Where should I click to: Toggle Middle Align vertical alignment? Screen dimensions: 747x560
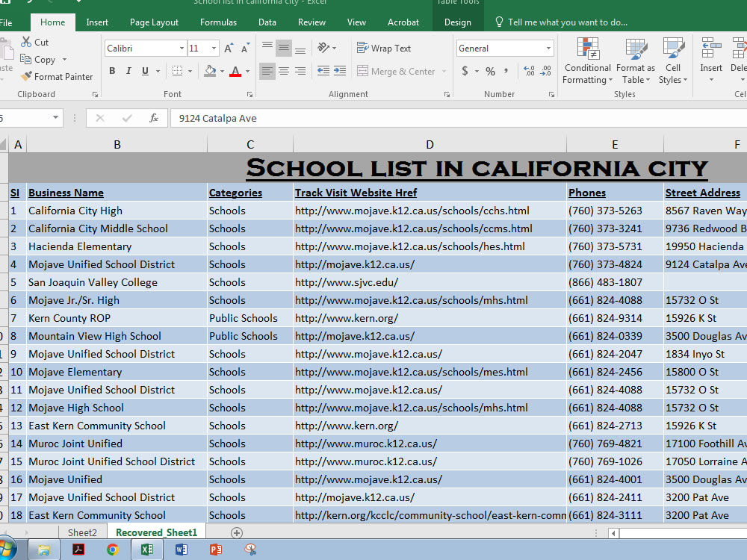tap(283, 48)
